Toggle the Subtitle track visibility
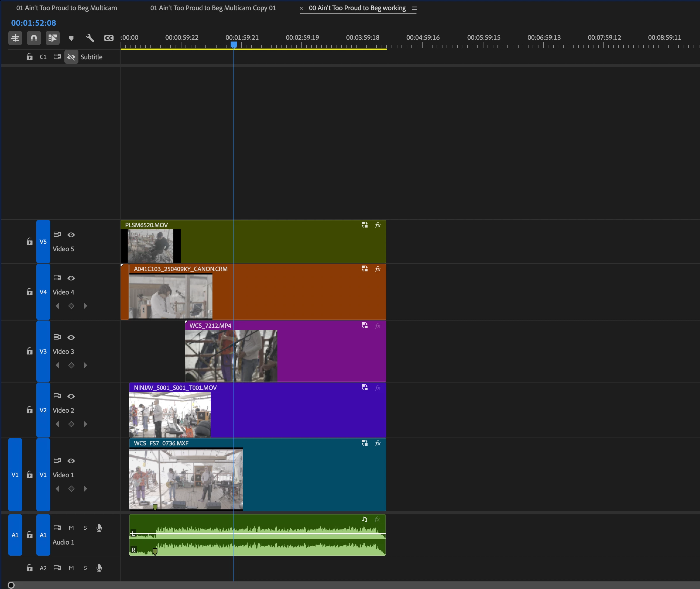Screen dimensions: 700x589 (x=71, y=57)
